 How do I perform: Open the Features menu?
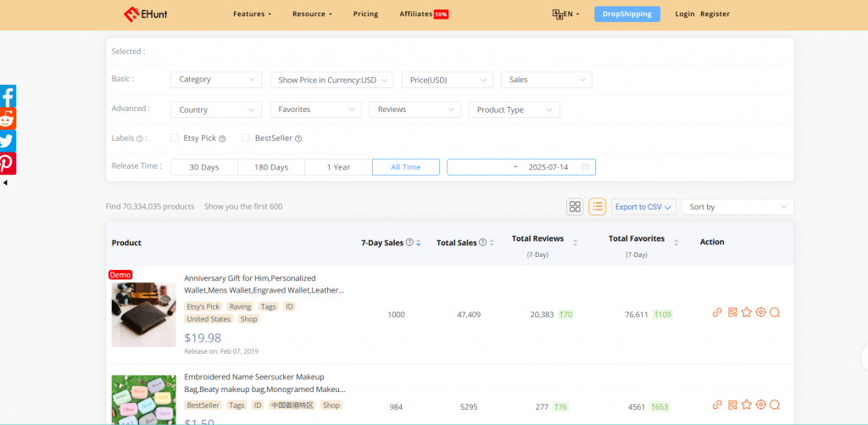(253, 14)
